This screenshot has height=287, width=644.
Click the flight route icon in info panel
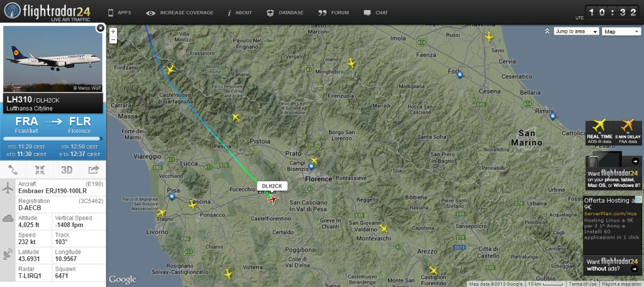[x=13, y=169]
